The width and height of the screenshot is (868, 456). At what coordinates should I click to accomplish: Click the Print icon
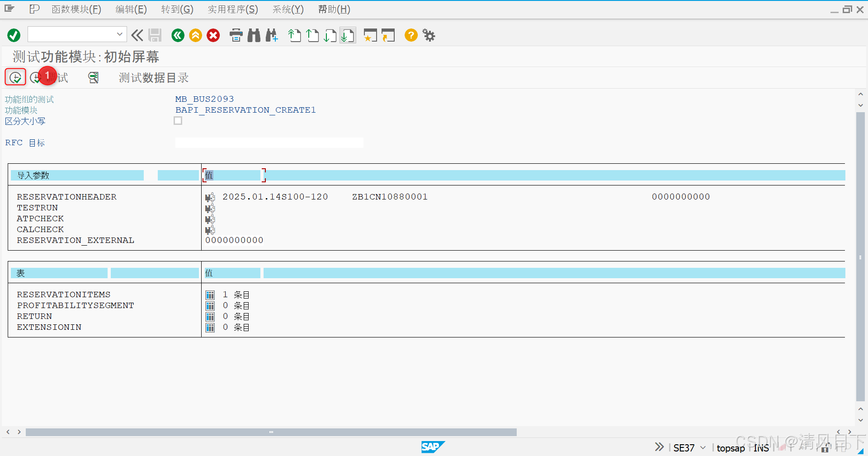[x=236, y=35]
